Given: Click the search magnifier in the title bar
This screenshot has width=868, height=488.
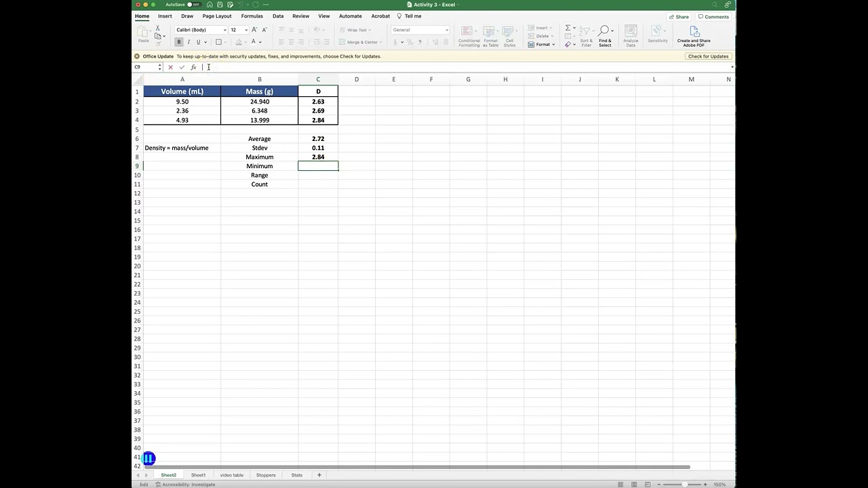Looking at the screenshot, I should point(714,5).
